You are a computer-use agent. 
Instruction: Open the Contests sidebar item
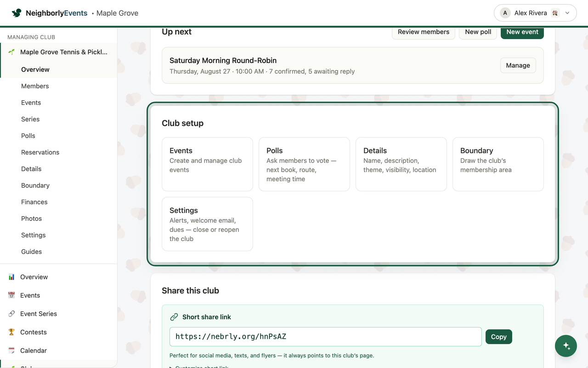(x=59, y=332)
